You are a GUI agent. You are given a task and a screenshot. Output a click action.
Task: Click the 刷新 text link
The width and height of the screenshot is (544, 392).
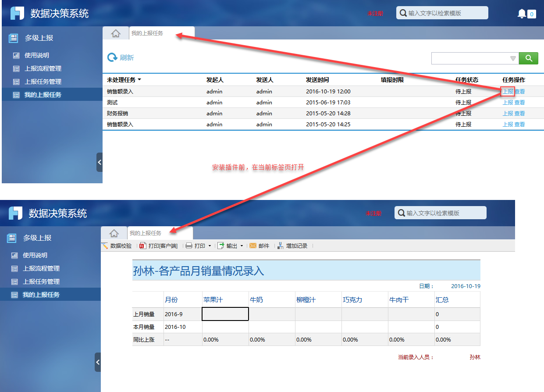pos(127,57)
